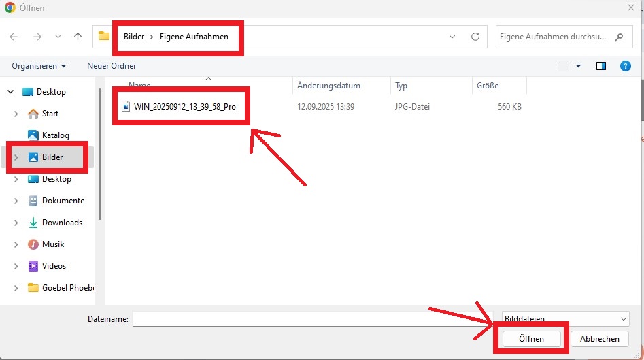Expand the Dokumente tree node chevron
This screenshot has width=644, height=360.
point(16,201)
